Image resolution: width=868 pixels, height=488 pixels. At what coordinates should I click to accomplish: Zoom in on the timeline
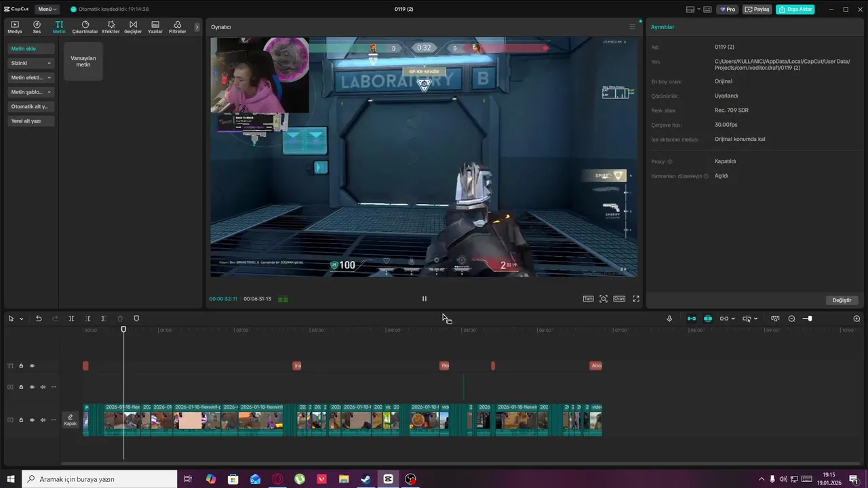[856, 319]
